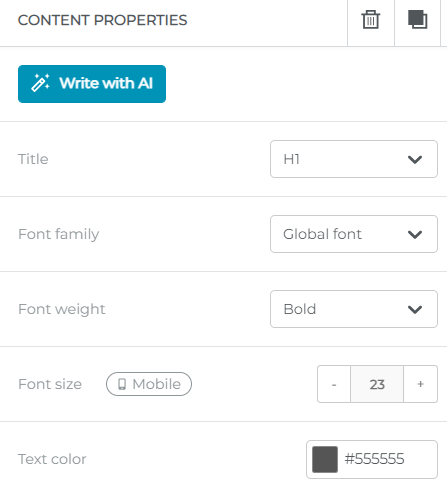The image size is (447, 483).
Task: Click the #555555 hex color field
Action: click(x=374, y=459)
